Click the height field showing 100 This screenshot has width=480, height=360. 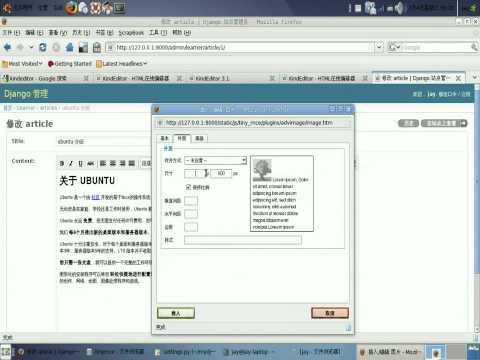(x=221, y=173)
